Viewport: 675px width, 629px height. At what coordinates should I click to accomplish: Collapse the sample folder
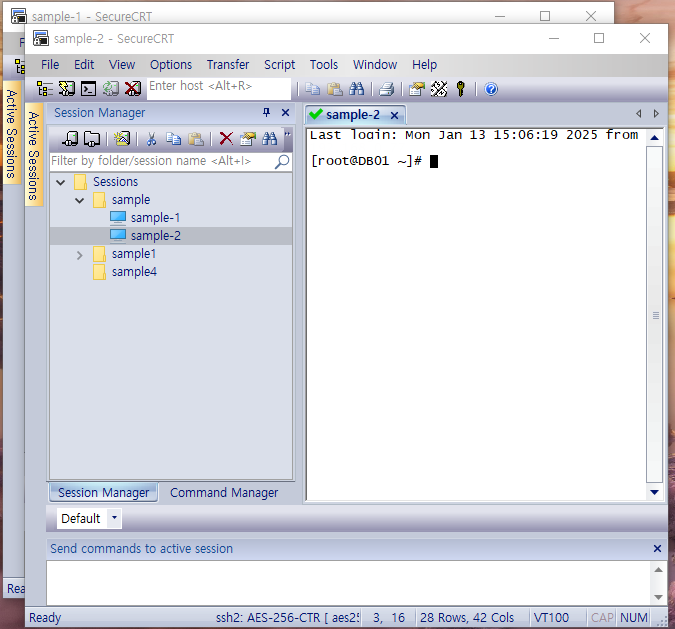[x=80, y=200]
